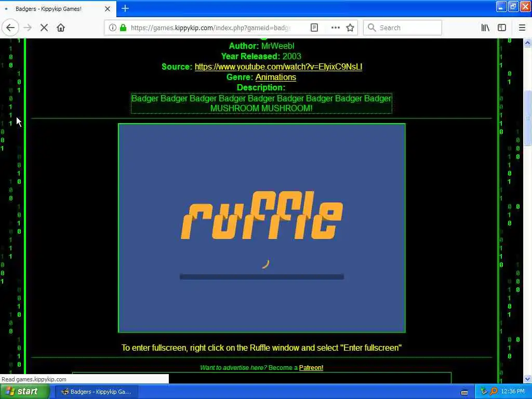Open a new tab with plus button
Viewport: 532px width, 399px height.
(125, 8)
